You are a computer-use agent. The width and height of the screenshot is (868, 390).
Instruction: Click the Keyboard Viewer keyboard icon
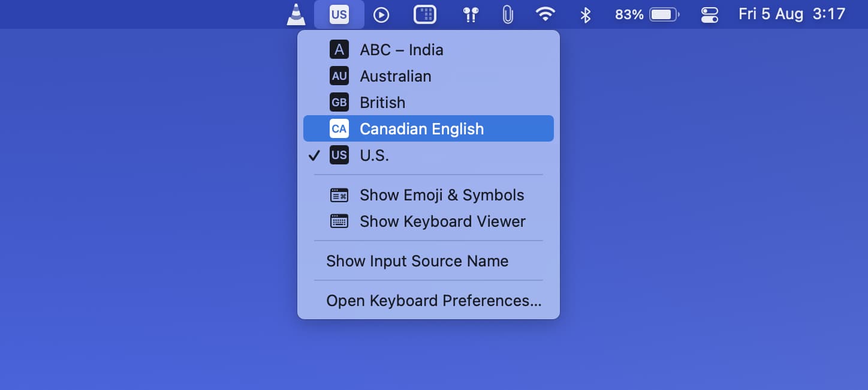tap(339, 221)
